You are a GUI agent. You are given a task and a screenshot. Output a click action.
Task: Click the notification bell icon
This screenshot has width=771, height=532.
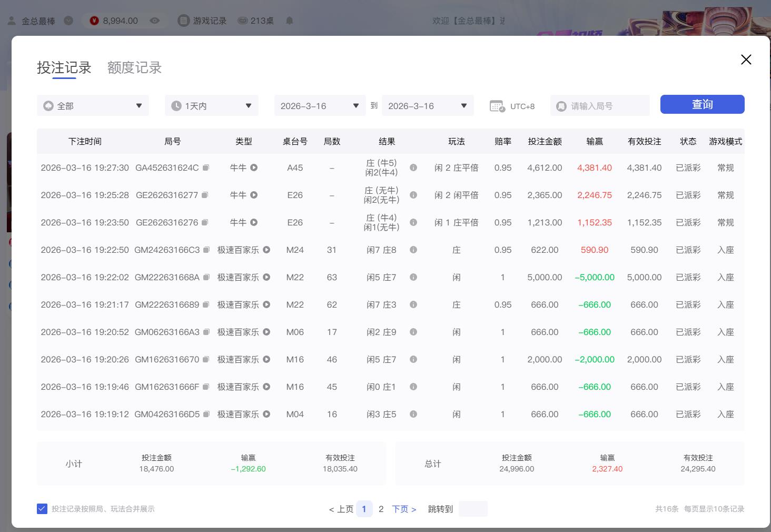tap(289, 21)
